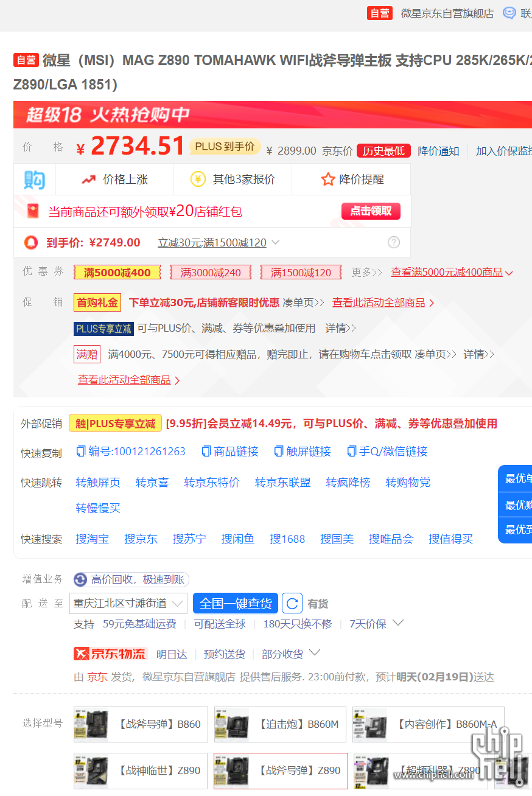Click 转京喜 link
Screen dimensions: 532x796
pos(152,483)
